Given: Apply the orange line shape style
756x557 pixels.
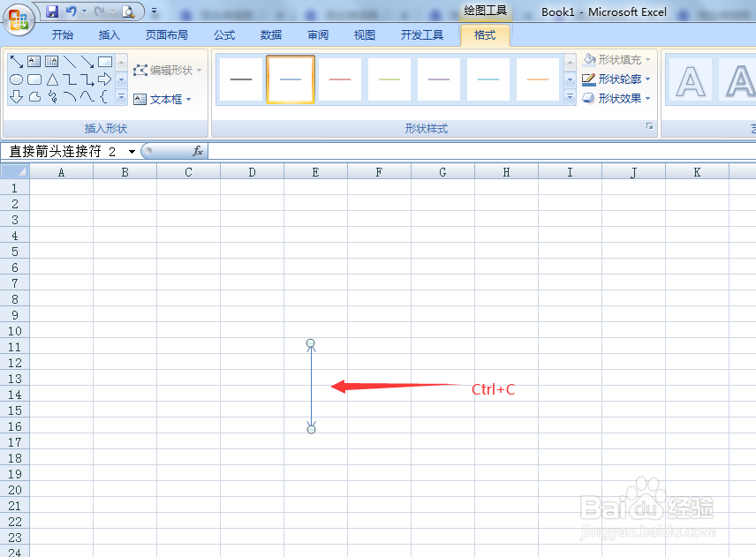Looking at the screenshot, I should click(x=538, y=79).
